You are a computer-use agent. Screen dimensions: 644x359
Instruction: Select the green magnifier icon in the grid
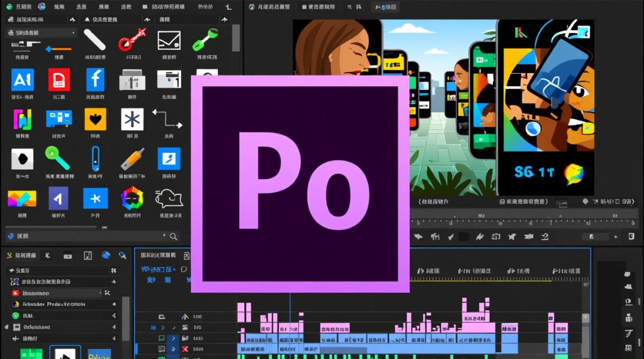tap(57, 159)
